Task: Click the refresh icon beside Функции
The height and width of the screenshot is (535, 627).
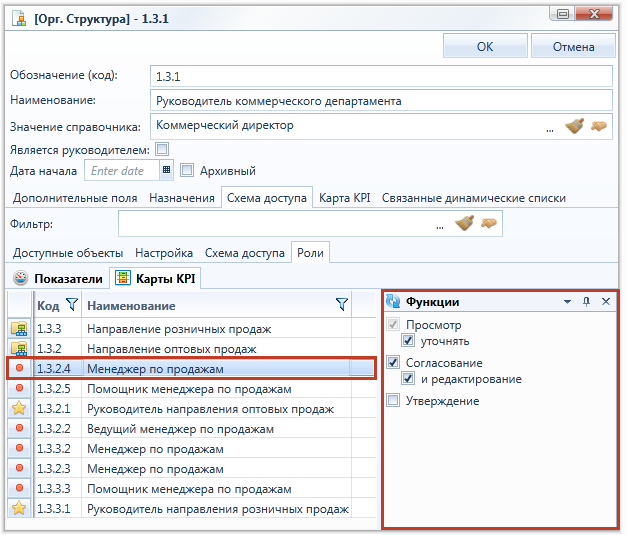Action: [x=393, y=301]
